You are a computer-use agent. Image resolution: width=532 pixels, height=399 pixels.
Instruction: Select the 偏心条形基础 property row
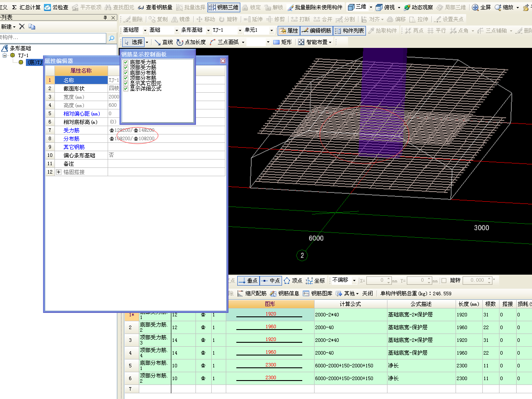point(135,156)
